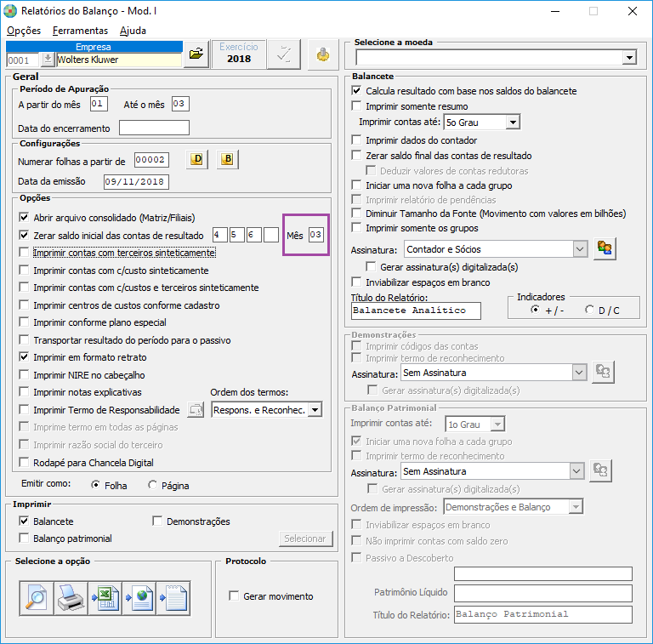Check Imprimir conforme plano especial
Screen dimensions: 653x644
coord(24,322)
